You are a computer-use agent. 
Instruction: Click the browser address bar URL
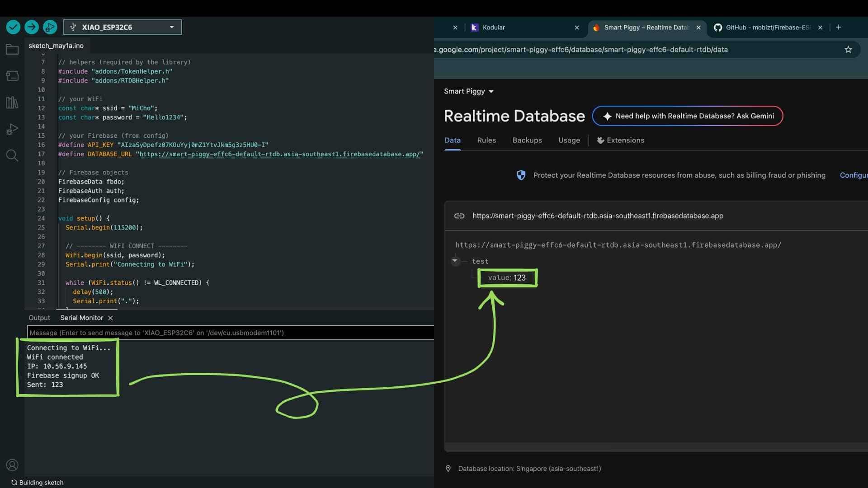pyautogui.click(x=581, y=50)
